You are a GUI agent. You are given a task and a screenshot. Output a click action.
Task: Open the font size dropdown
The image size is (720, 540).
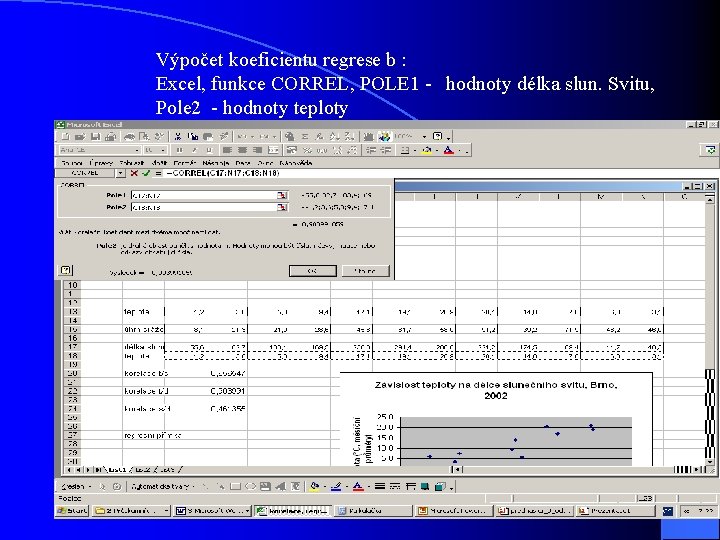(x=163, y=150)
